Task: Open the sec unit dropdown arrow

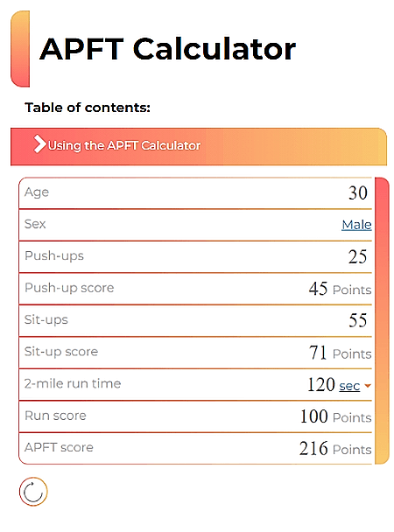Action: coord(367,386)
